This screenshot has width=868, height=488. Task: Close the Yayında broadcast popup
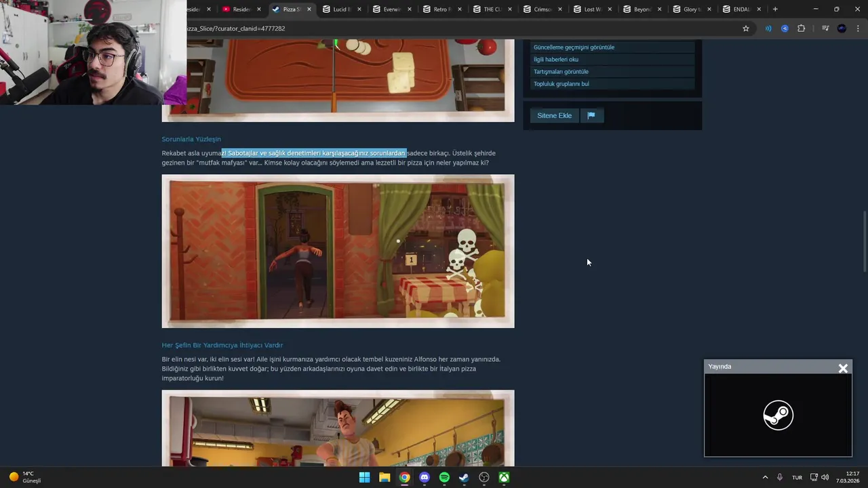(x=843, y=368)
